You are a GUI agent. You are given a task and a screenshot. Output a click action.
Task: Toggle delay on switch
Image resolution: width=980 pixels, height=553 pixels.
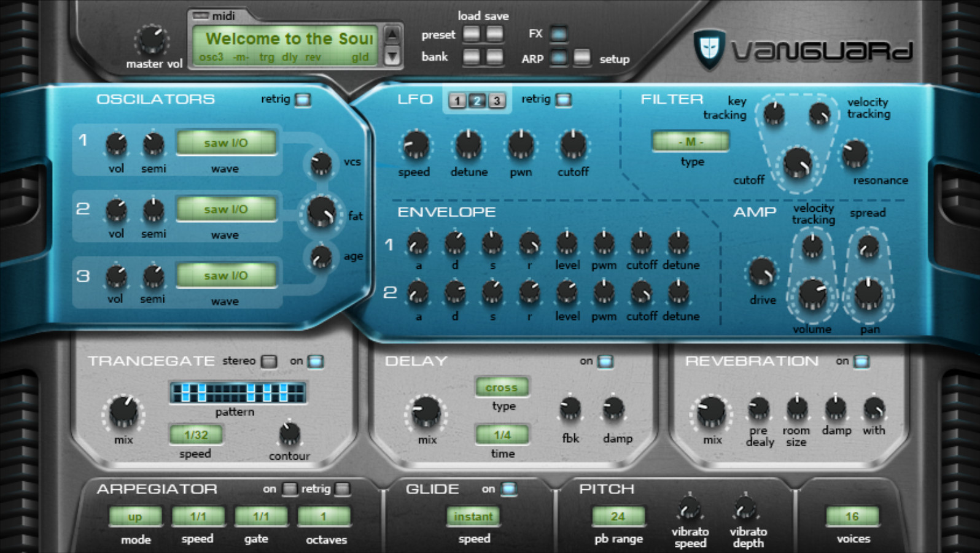click(605, 362)
